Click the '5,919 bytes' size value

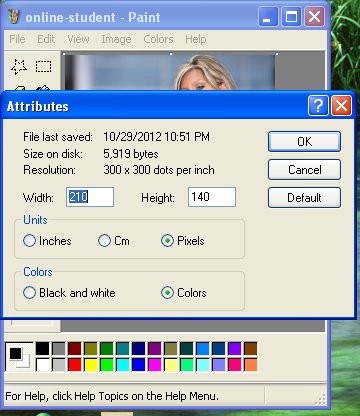(131, 154)
